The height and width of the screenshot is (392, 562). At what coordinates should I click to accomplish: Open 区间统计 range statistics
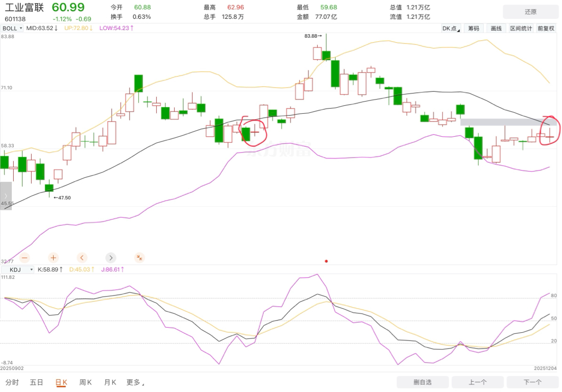(x=521, y=28)
